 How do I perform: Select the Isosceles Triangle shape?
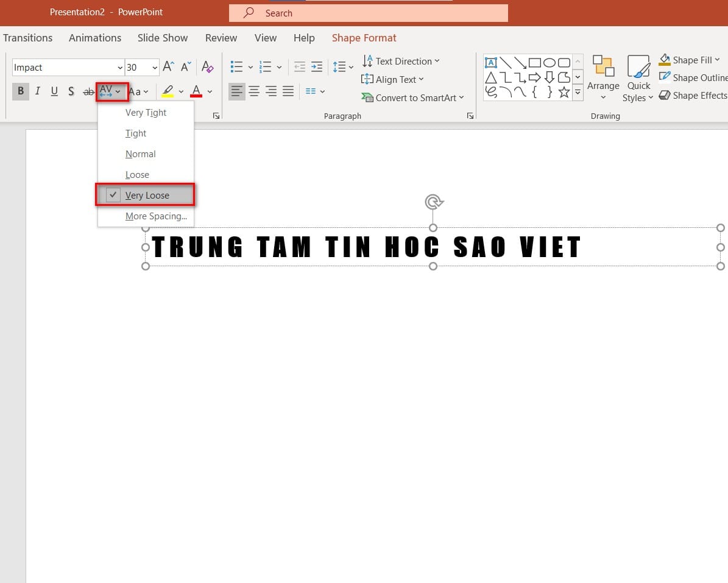[x=491, y=77]
